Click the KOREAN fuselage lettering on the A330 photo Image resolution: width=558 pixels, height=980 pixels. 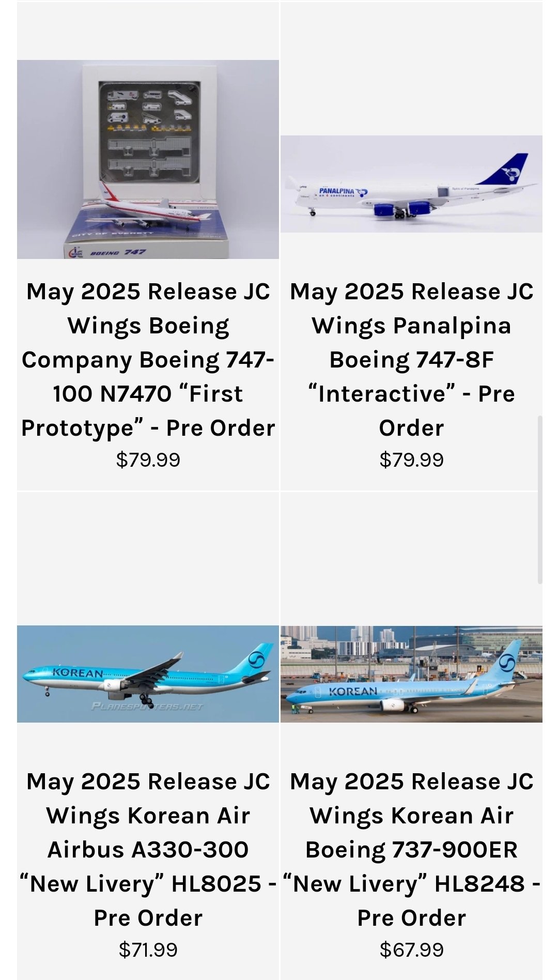[78, 673]
